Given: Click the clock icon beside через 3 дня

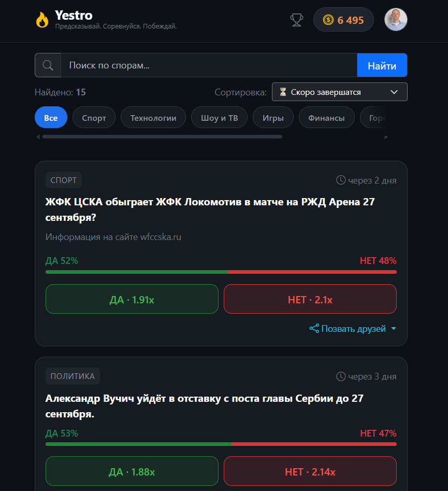Looking at the screenshot, I should coord(341,376).
